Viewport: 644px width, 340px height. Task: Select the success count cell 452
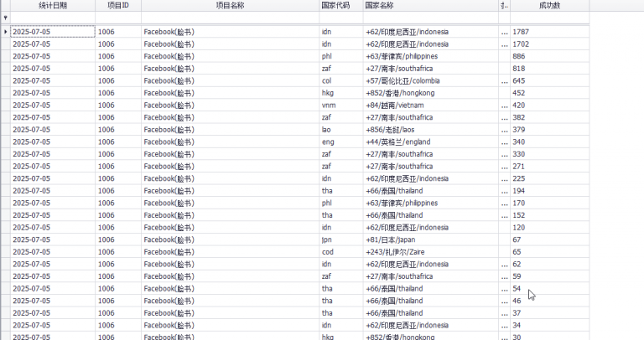point(550,93)
